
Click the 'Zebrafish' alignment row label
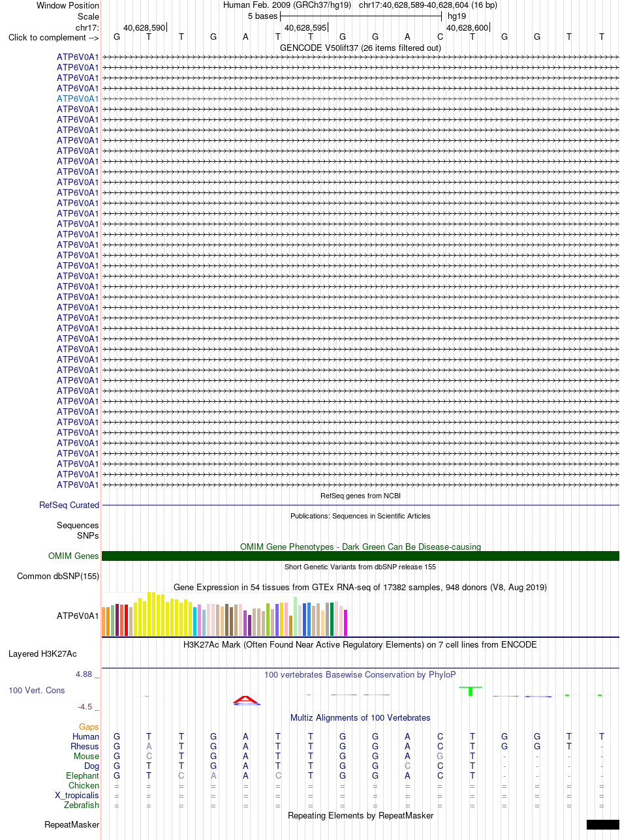click(x=82, y=805)
